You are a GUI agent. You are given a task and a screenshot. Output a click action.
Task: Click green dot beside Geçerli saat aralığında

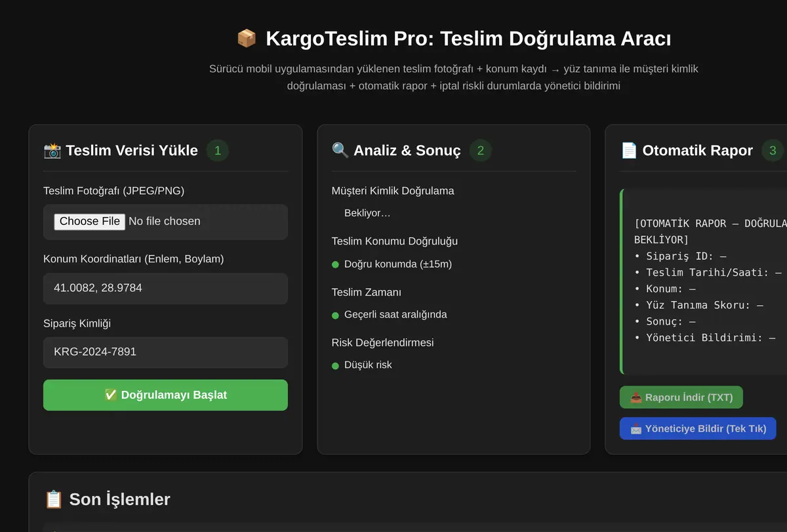coord(335,315)
